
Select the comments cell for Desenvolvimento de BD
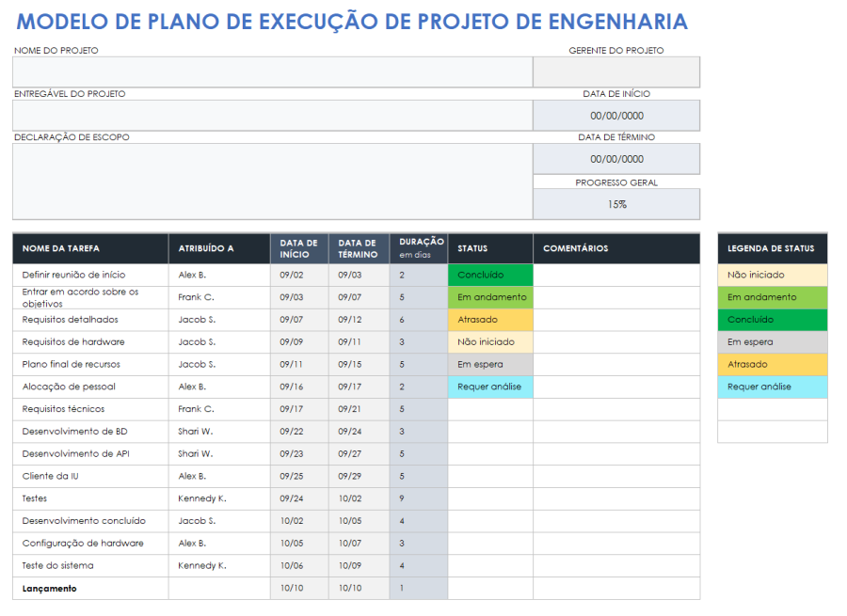pyautogui.click(x=616, y=432)
